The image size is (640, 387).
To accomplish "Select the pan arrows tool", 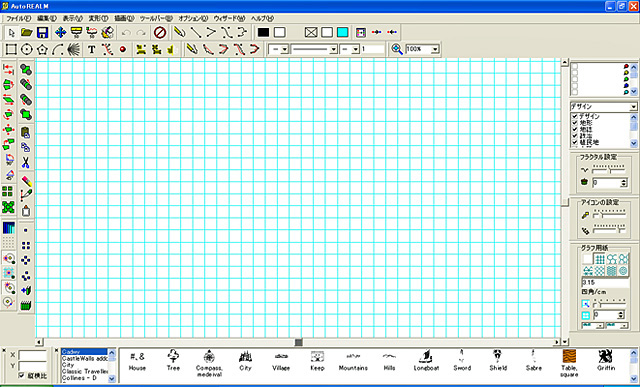I will point(60,32).
